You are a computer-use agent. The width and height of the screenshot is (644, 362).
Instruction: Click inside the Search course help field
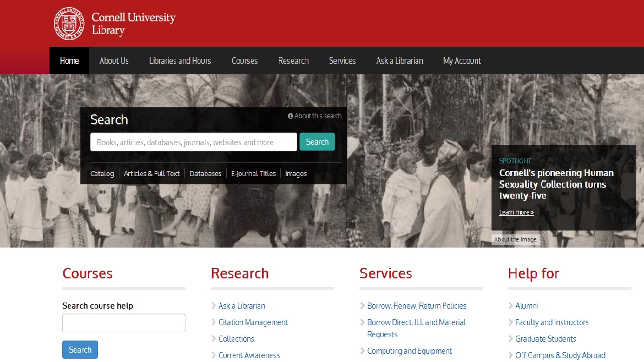[123, 323]
